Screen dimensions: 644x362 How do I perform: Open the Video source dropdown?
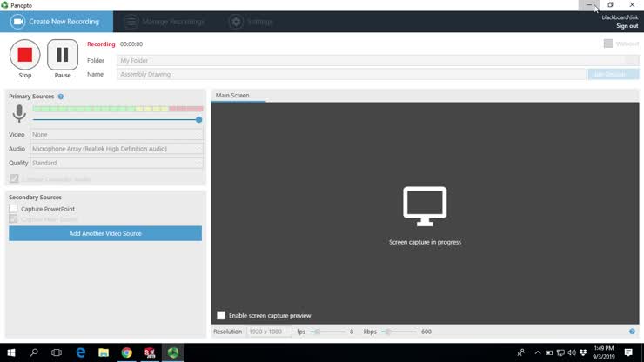(117, 135)
